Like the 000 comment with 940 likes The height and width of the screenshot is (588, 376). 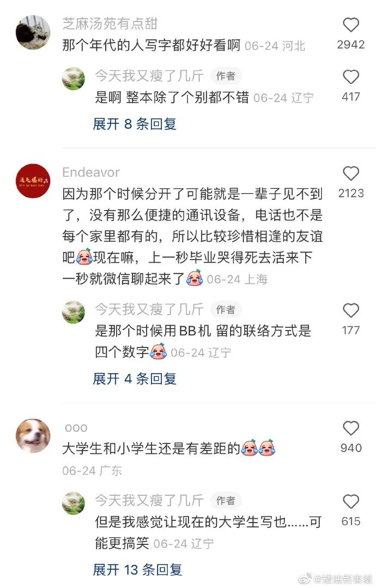click(x=351, y=428)
